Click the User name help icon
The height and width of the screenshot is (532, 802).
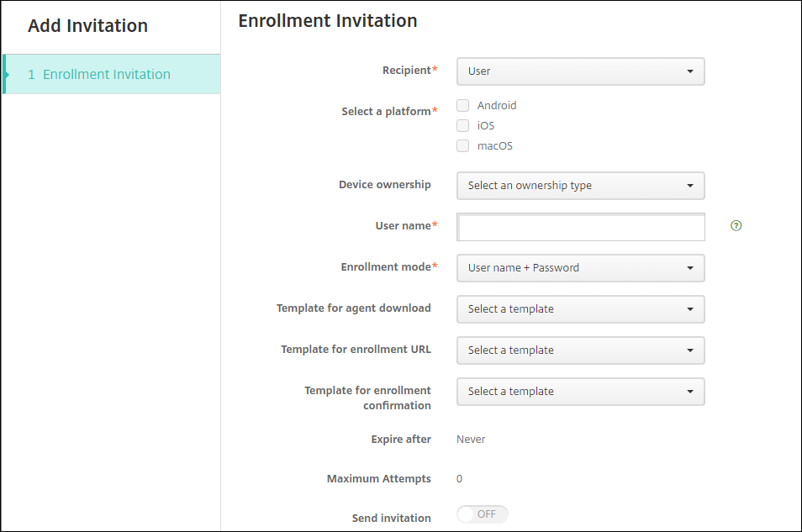click(736, 226)
